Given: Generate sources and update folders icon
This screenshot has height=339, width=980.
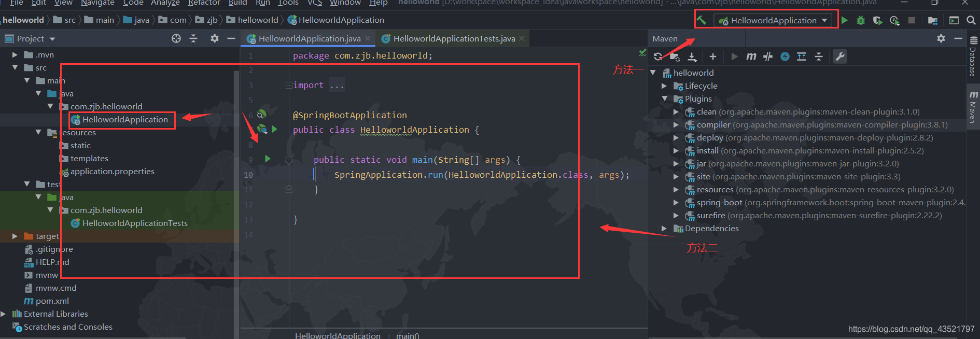Looking at the screenshot, I should [675, 56].
